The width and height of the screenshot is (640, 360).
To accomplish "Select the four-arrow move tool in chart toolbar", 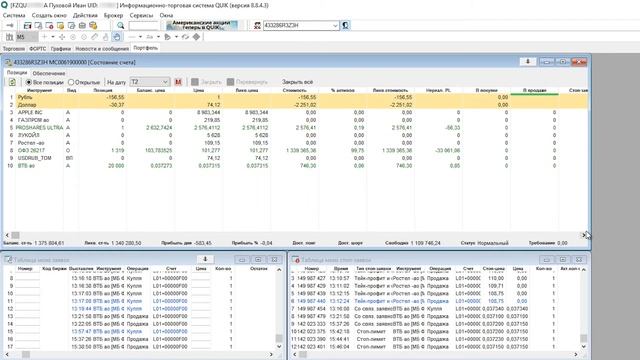I will click(x=62, y=37).
